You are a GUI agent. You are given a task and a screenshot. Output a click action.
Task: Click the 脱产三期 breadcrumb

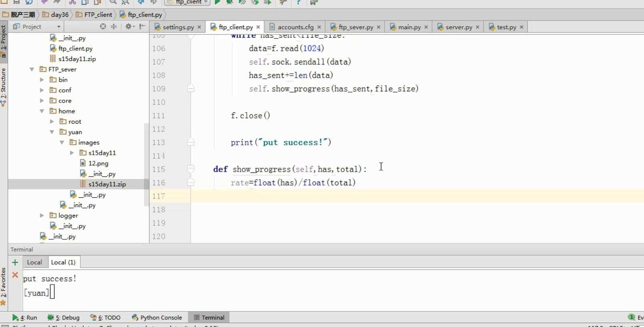pos(19,14)
